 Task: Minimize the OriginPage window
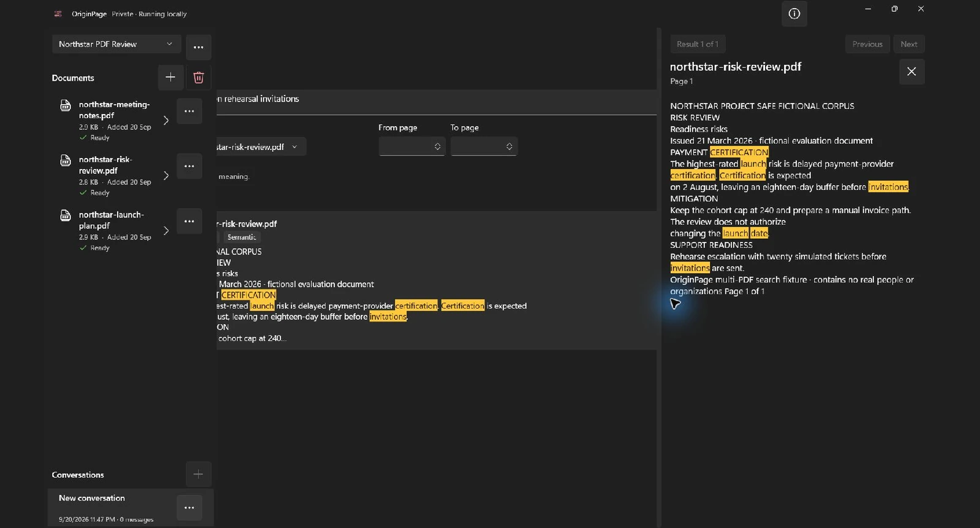[868, 9]
